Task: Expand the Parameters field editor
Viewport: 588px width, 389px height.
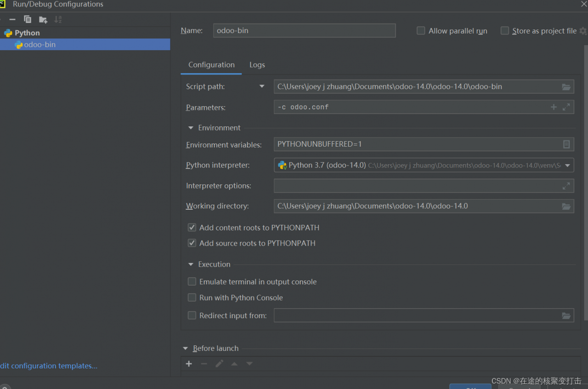Action: tap(566, 107)
